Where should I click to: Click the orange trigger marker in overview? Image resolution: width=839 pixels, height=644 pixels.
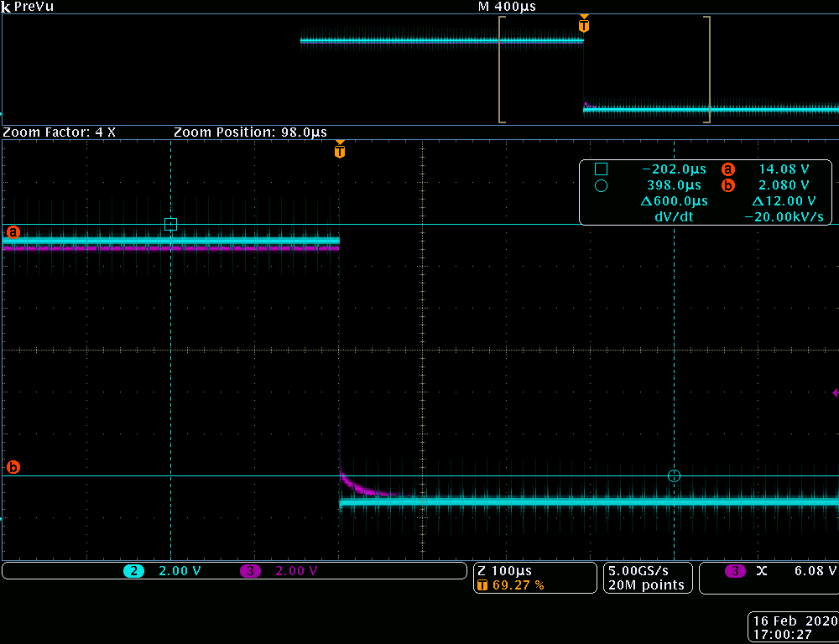(584, 26)
